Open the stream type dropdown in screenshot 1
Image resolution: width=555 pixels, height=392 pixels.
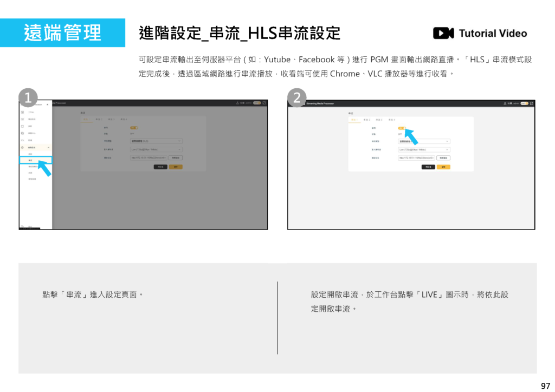coord(156,141)
